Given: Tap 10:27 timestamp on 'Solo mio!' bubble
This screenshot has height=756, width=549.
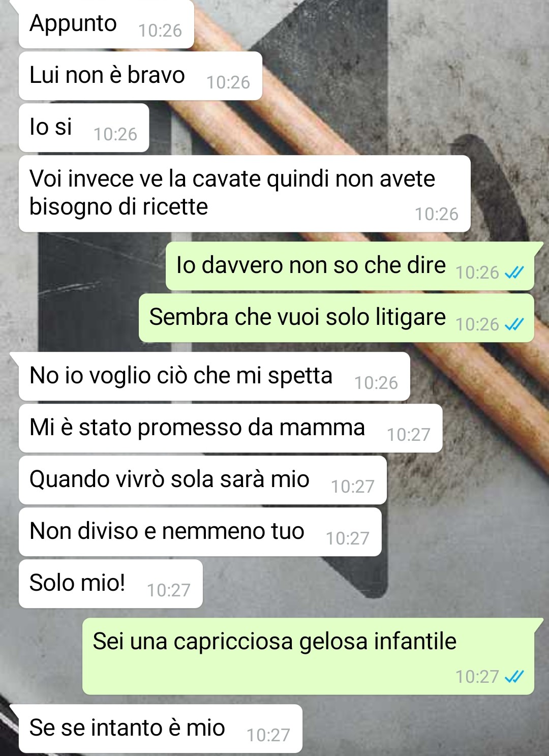Looking at the screenshot, I should tap(169, 590).
